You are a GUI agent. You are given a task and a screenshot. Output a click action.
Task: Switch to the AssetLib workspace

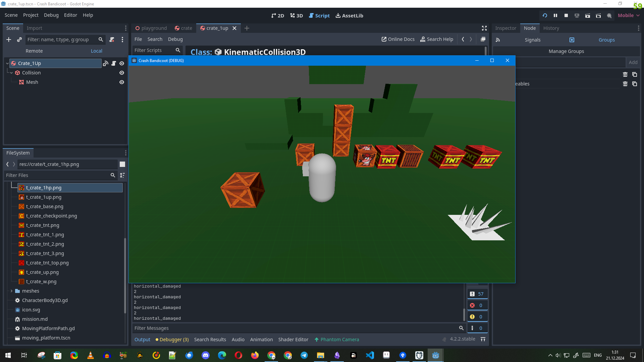[350, 15]
